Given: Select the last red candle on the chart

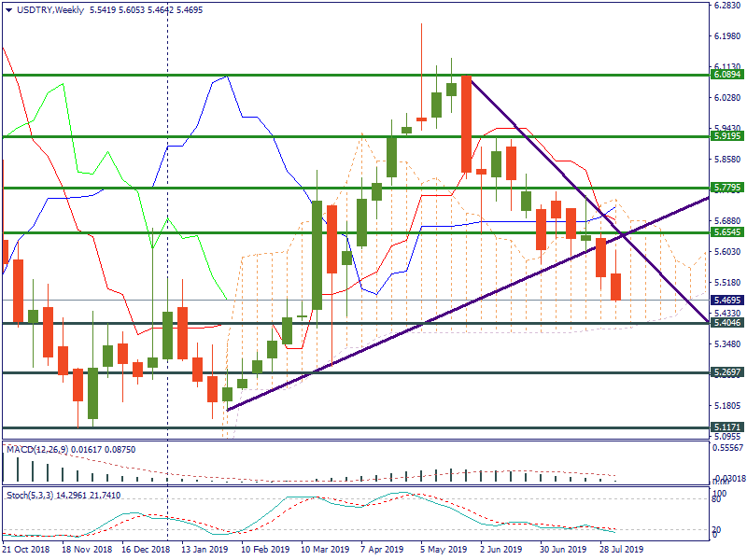Looking at the screenshot, I should click(x=615, y=287).
